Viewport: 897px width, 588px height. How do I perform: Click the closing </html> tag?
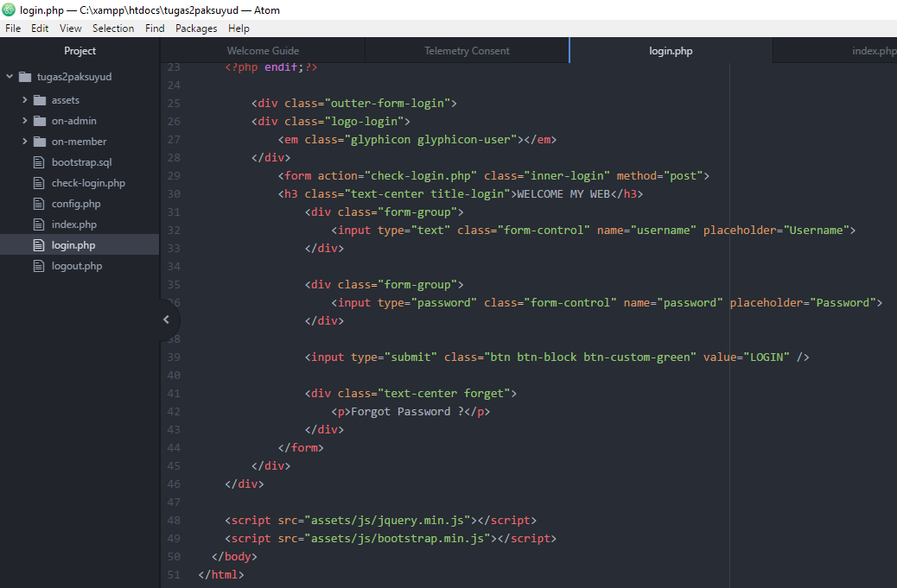tap(221, 575)
